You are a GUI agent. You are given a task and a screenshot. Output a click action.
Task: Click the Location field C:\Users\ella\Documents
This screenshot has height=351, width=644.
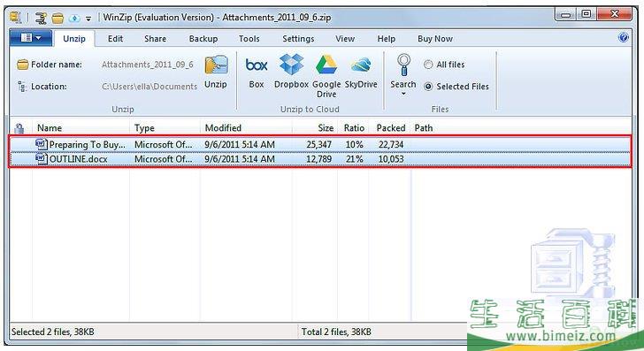pyautogui.click(x=149, y=87)
